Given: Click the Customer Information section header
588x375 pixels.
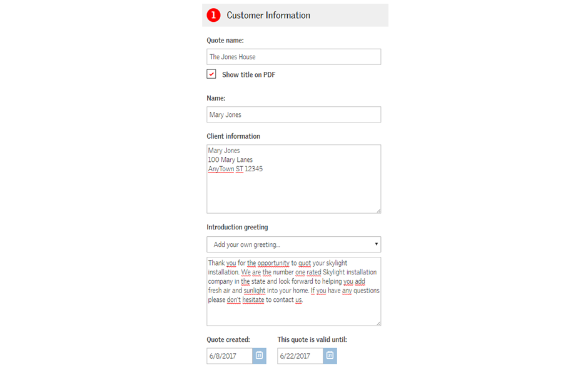Looking at the screenshot, I should (x=295, y=16).
